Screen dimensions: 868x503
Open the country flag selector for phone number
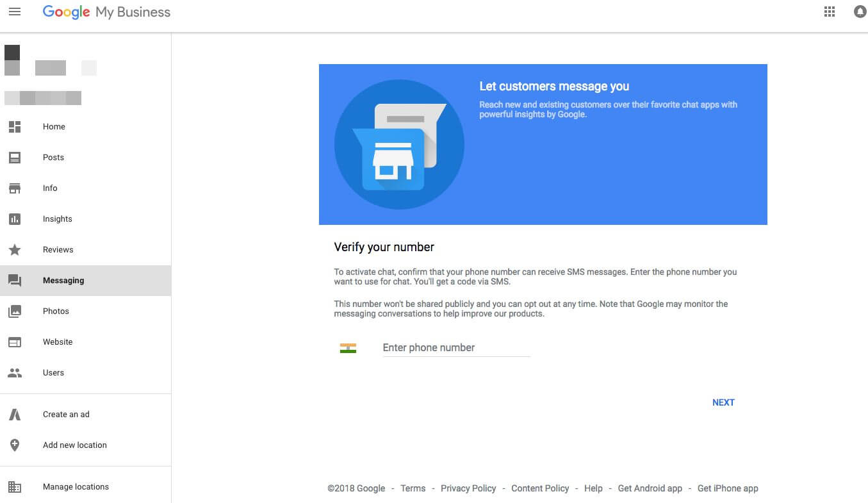coord(348,347)
